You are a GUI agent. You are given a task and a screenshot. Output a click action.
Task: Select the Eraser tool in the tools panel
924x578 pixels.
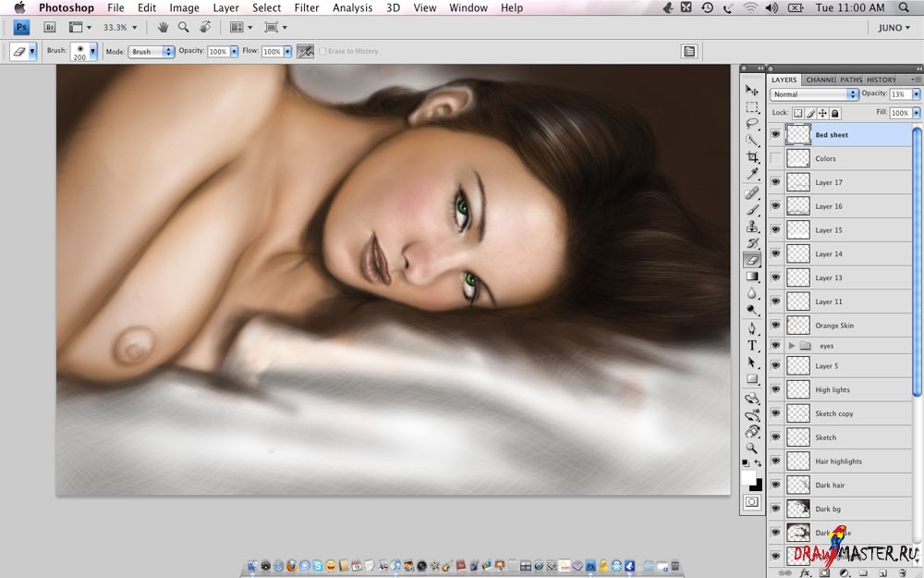coord(752,260)
